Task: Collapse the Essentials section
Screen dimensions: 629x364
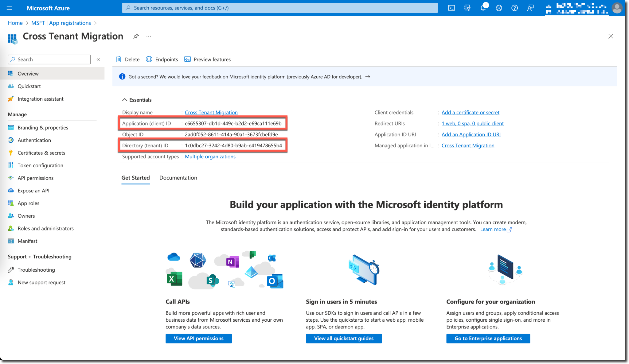Action: coord(125,99)
